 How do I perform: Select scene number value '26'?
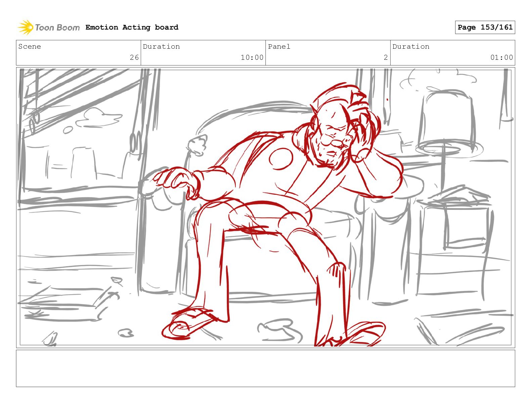(x=134, y=57)
